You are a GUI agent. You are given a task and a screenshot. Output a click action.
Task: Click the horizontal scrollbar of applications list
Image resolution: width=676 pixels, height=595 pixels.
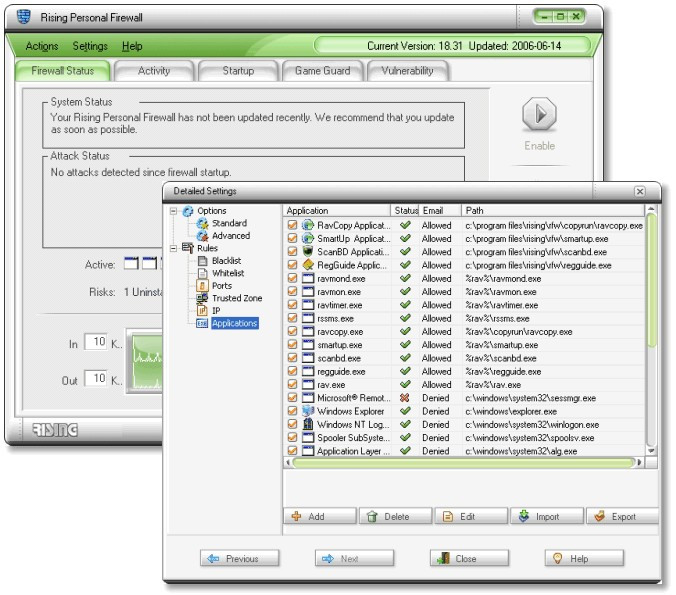tap(464, 463)
